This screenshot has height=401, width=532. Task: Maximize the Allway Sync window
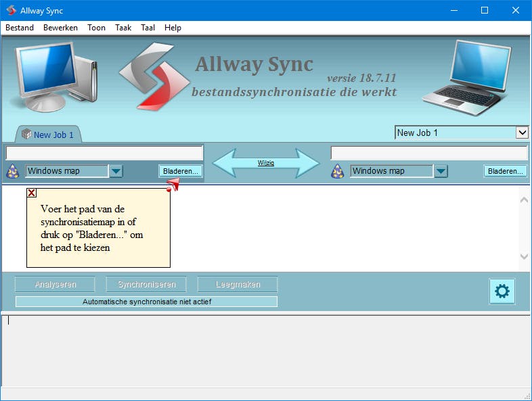pyautogui.click(x=485, y=11)
